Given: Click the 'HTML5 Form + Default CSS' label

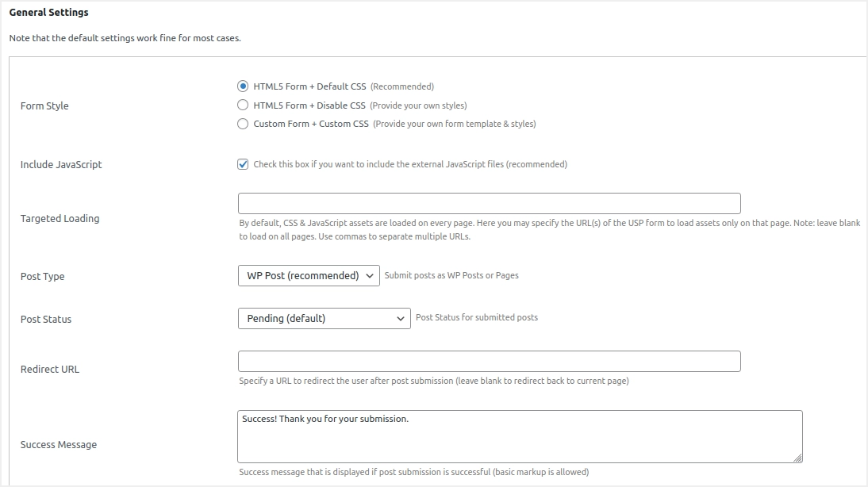Looking at the screenshot, I should pos(309,86).
